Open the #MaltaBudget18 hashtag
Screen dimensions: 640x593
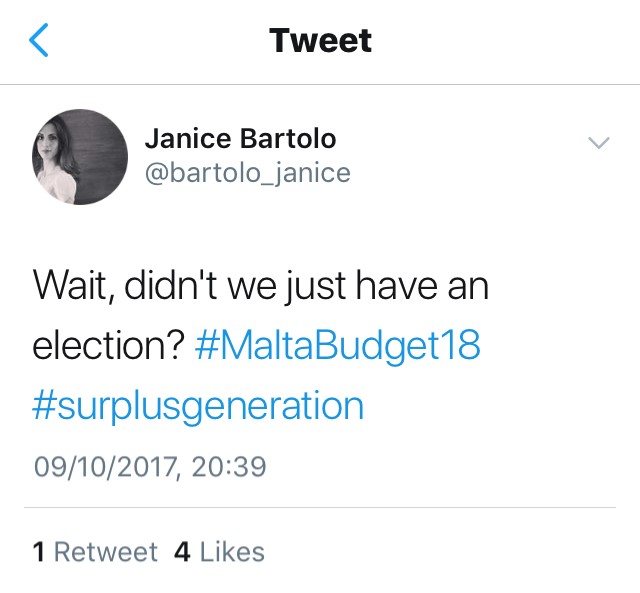coord(338,346)
